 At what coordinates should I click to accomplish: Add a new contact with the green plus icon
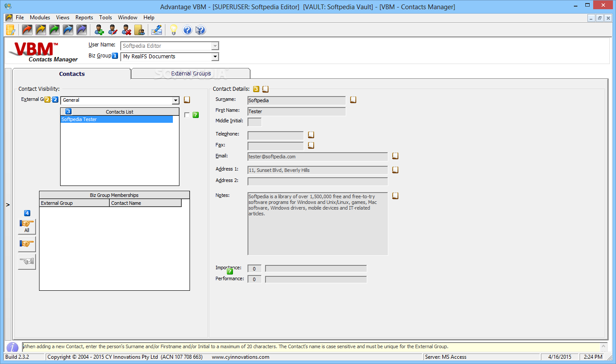(x=99, y=30)
